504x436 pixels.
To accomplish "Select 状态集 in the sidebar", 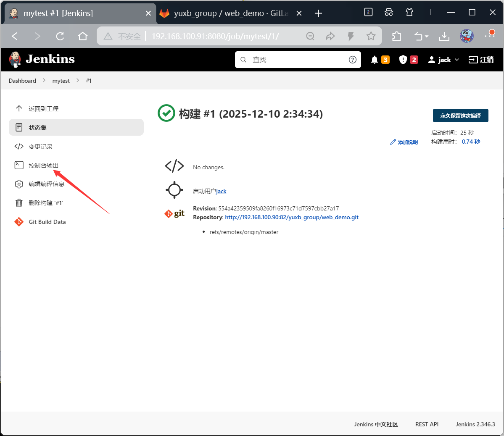I will coord(76,127).
